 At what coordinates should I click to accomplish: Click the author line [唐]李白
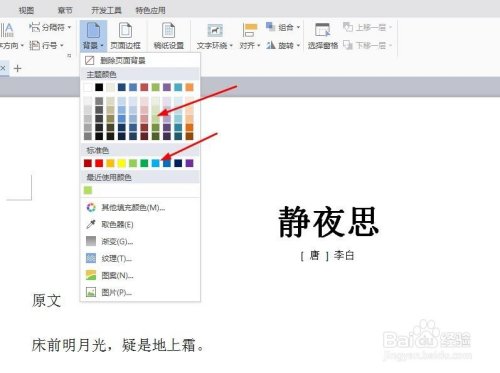pyautogui.click(x=327, y=256)
